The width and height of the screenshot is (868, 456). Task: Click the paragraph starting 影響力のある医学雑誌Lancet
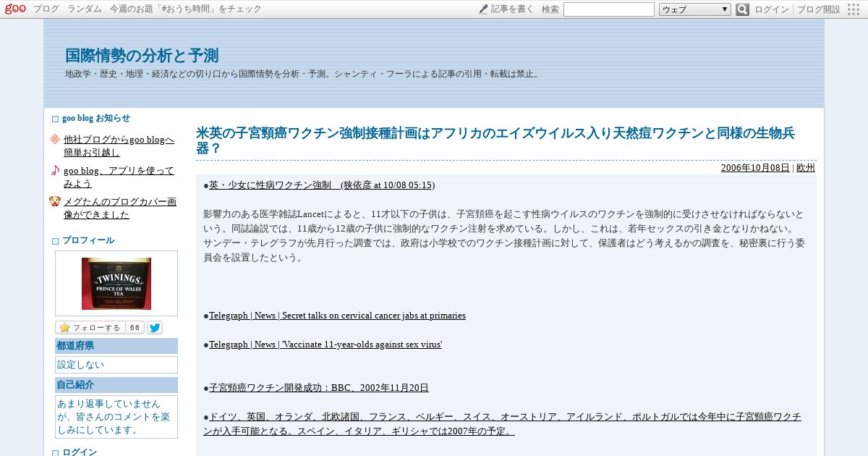(x=504, y=236)
